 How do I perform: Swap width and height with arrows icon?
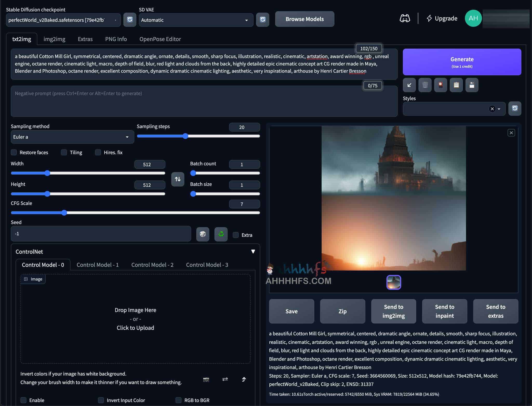click(178, 179)
